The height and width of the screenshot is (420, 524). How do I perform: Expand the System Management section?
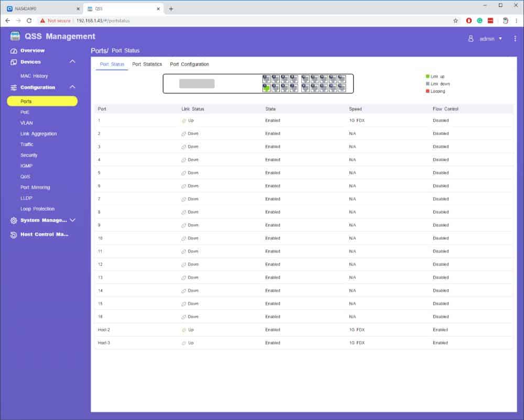click(x=72, y=220)
